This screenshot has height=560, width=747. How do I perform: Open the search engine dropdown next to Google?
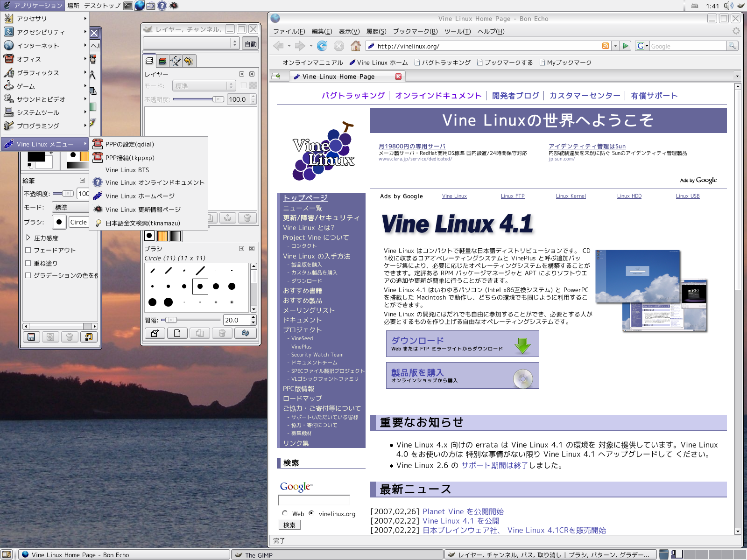point(647,46)
